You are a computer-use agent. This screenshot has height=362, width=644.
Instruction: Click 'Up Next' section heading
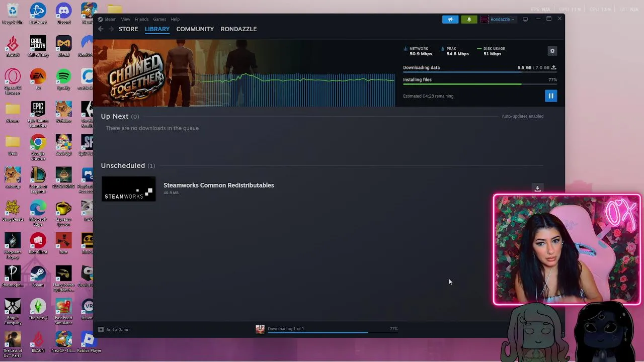(x=115, y=116)
